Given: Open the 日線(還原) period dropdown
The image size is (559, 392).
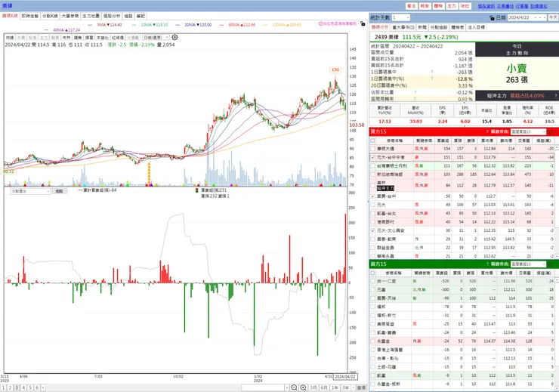Looking at the screenshot, I should (x=156, y=38).
